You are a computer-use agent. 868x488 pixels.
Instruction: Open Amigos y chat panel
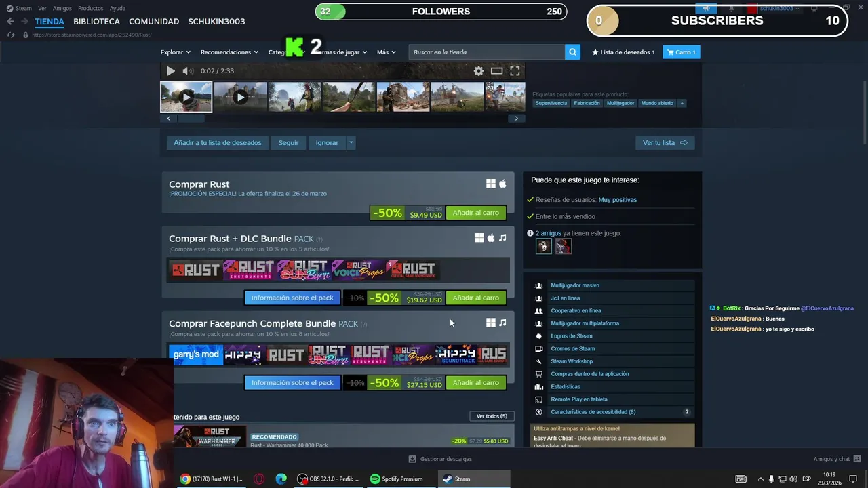(837, 459)
